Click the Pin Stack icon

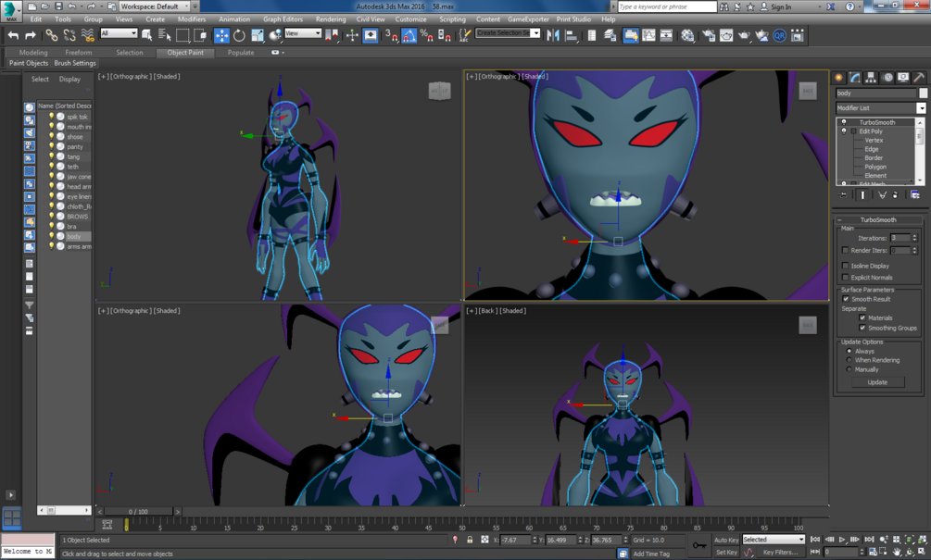click(843, 194)
